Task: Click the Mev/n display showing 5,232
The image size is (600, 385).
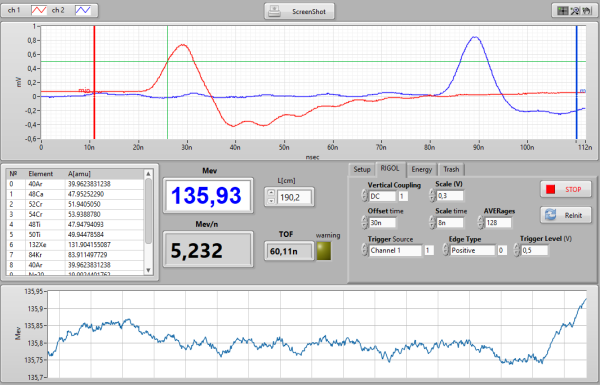Action: 208,249
